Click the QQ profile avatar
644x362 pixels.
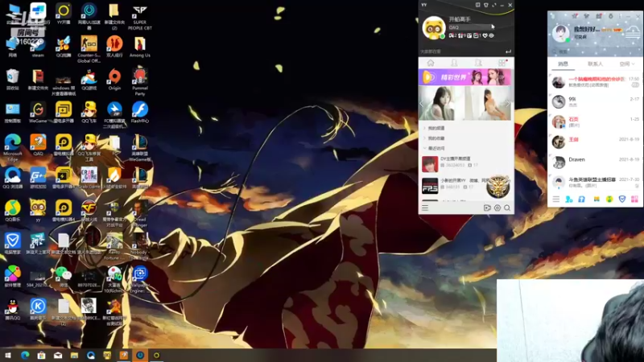tap(561, 34)
